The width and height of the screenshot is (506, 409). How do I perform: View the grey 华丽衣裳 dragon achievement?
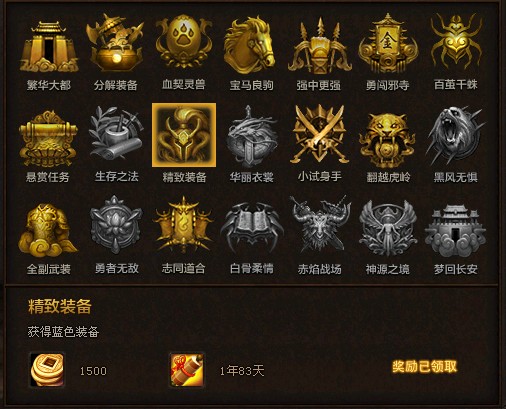point(251,136)
